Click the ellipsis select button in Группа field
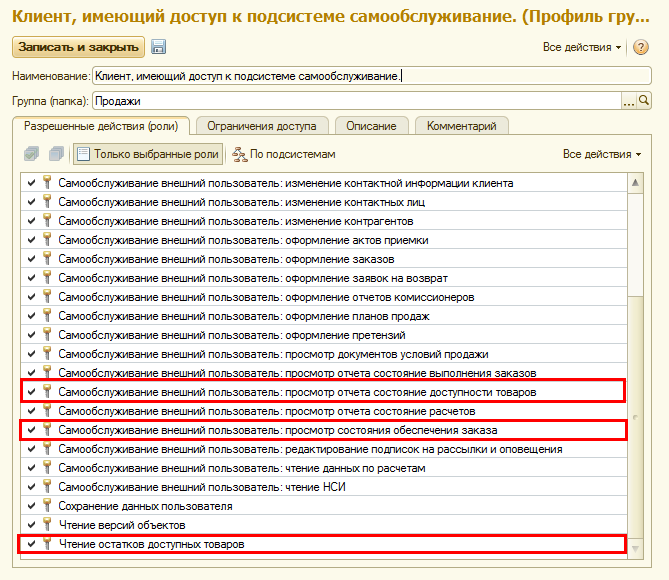Screen dimensions: 669x580 point(628,101)
